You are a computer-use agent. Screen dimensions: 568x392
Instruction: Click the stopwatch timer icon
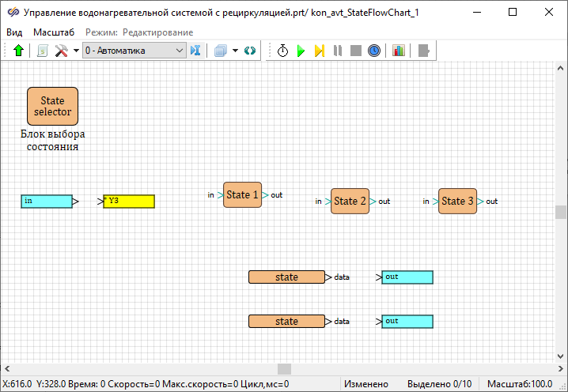click(282, 51)
